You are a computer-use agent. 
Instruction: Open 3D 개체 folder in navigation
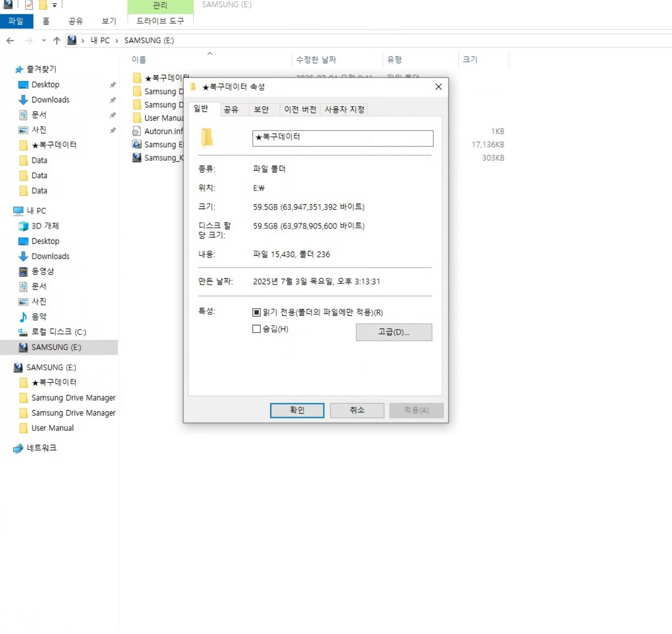click(x=45, y=226)
